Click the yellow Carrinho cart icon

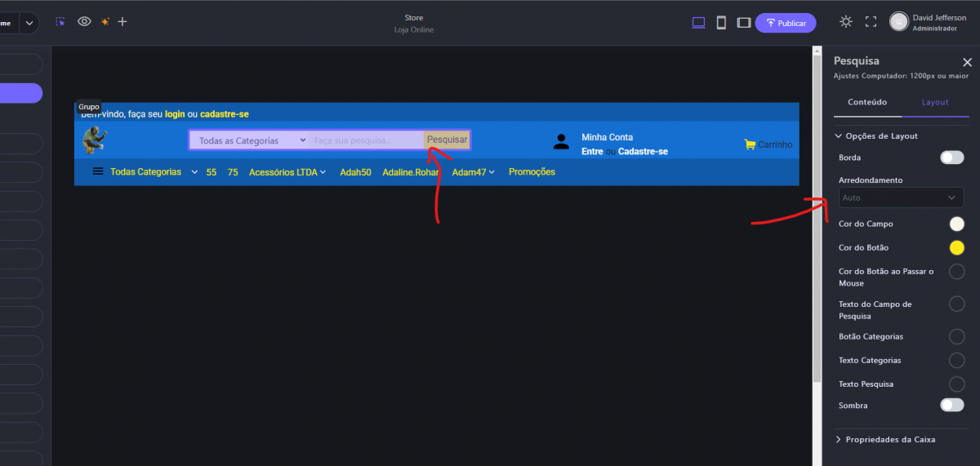pyautogui.click(x=750, y=144)
